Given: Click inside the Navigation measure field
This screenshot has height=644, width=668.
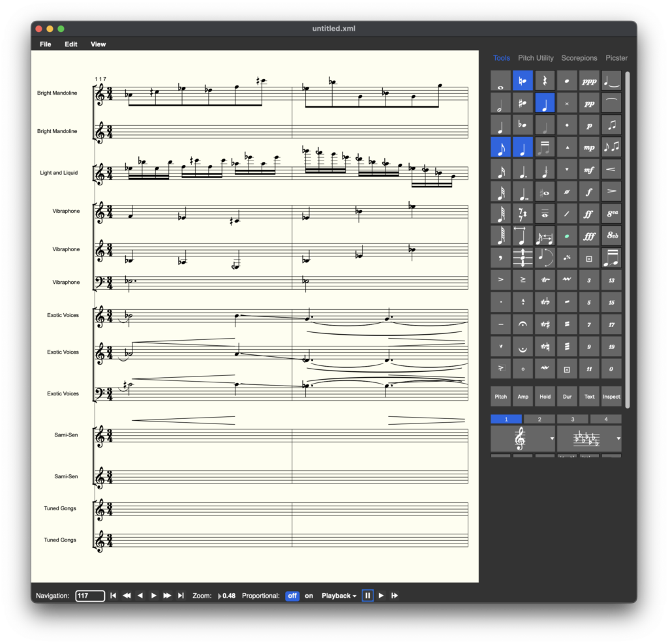Looking at the screenshot, I should click(x=89, y=596).
